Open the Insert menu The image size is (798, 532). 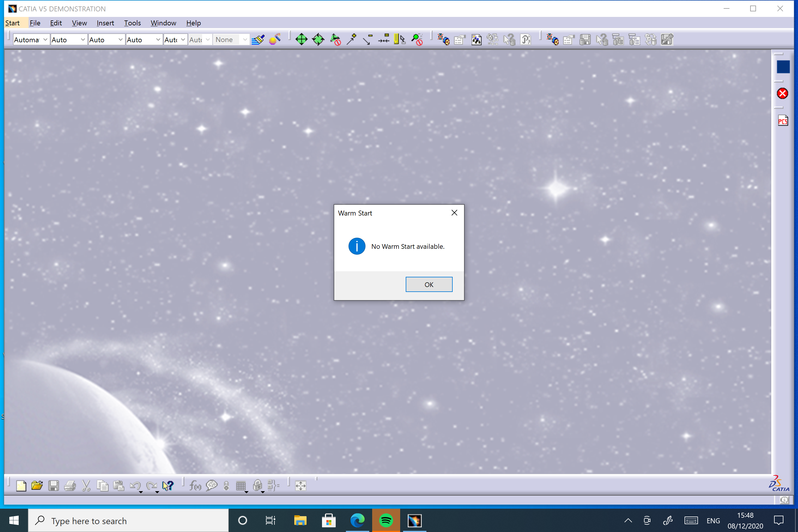(x=105, y=23)
